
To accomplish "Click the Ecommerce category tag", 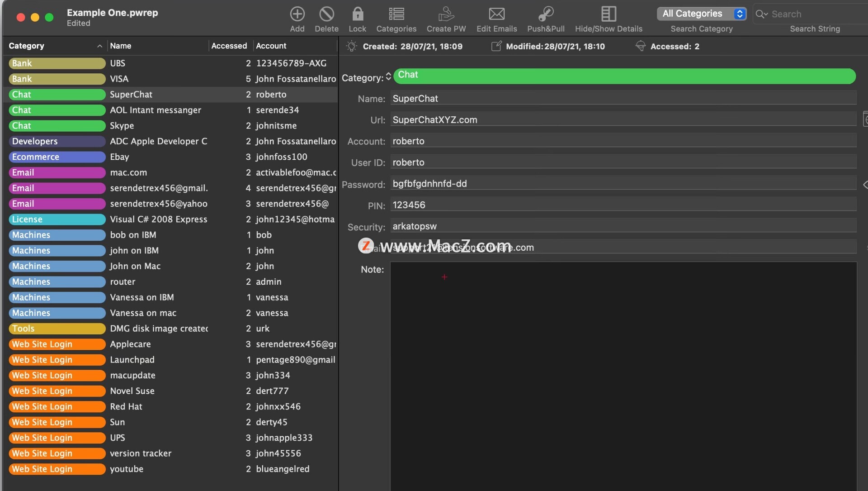I will 57,157.
